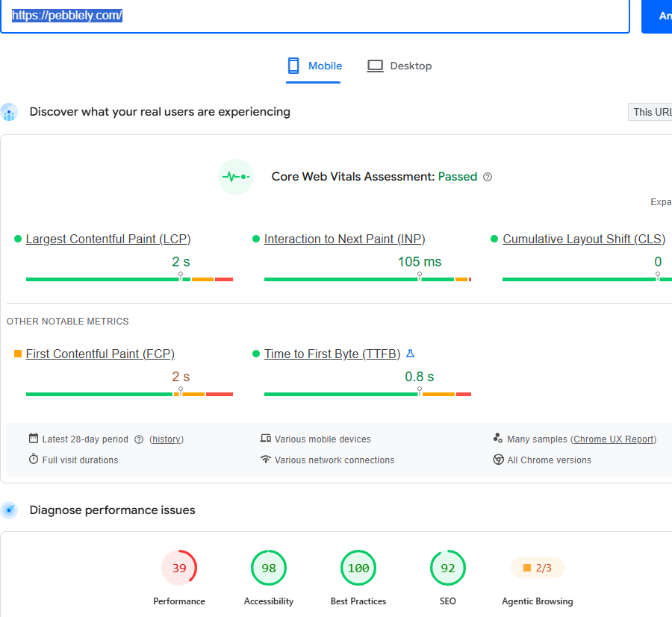Image resolution: width=672 pixels, height=617 pixels.
Task: Switch to the Mobile tab
Action: (x=314, y=66)
